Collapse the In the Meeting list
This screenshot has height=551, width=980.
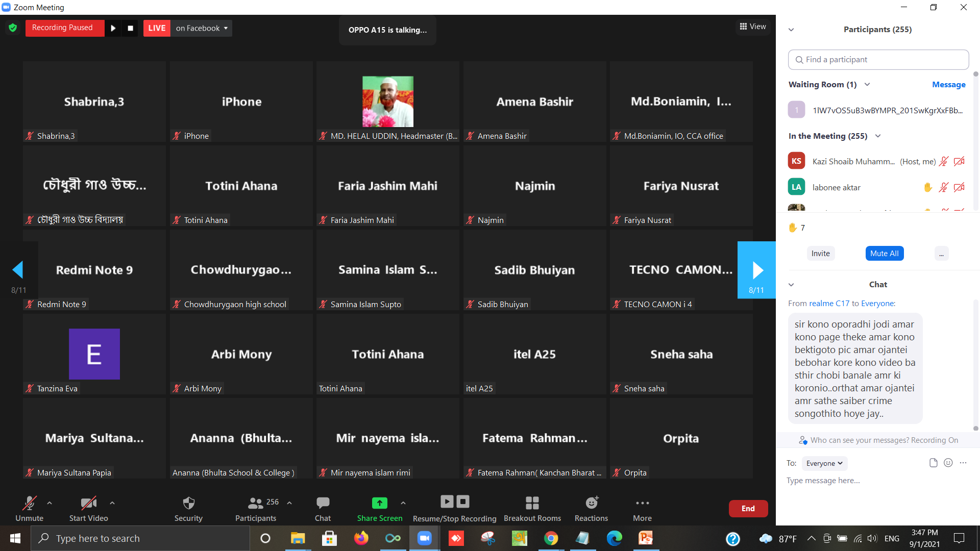[878, 136]
